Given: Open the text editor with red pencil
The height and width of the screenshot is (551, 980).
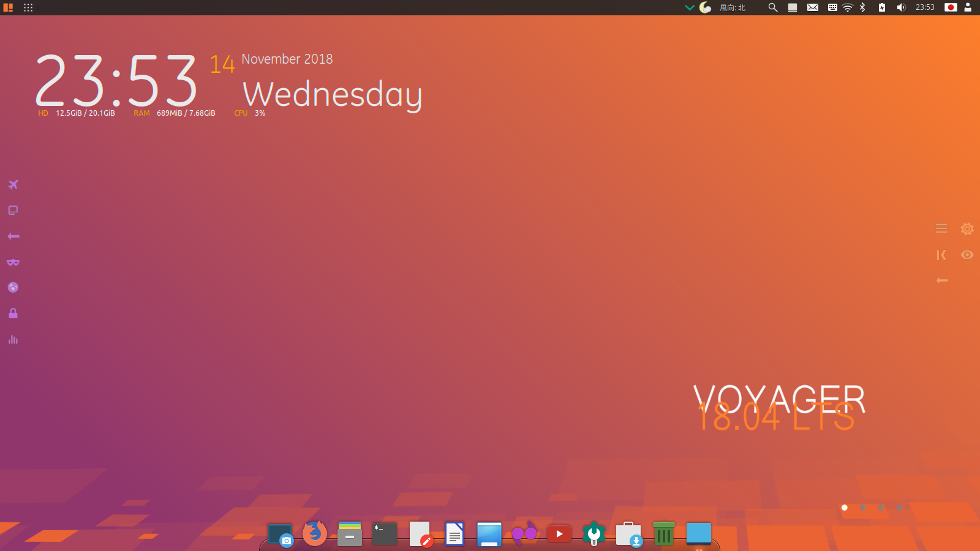Looking at the screenshot, I should coord(420,534).
